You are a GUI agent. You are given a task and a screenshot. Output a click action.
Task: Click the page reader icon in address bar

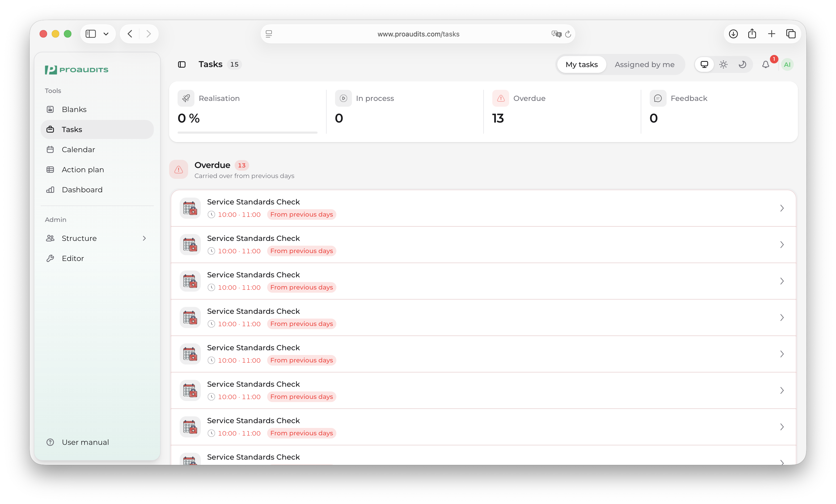[269, 34]
